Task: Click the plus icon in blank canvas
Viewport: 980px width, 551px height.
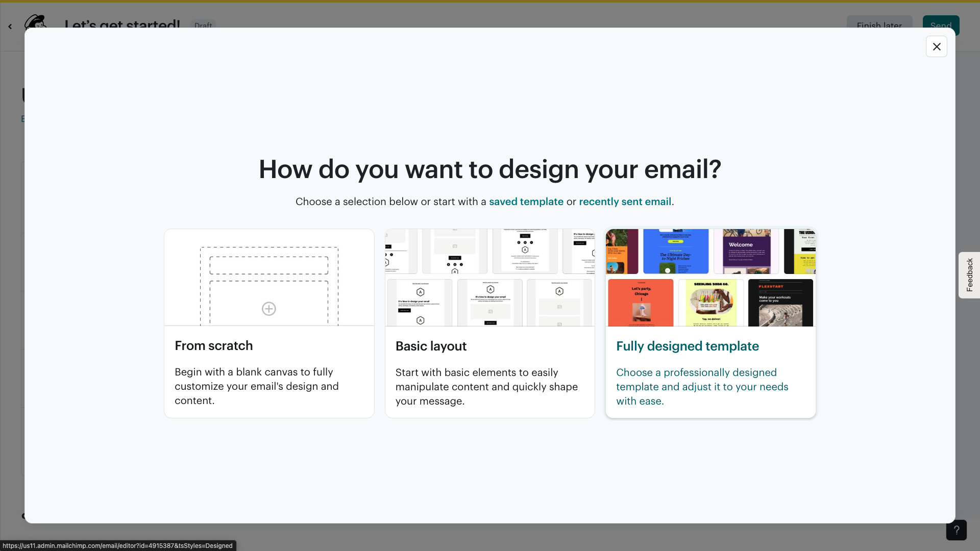Action: [268, 309]
